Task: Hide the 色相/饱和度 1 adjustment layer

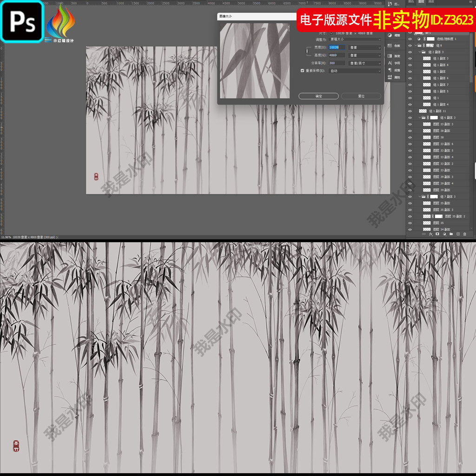Action: click(x=410, y=39)
